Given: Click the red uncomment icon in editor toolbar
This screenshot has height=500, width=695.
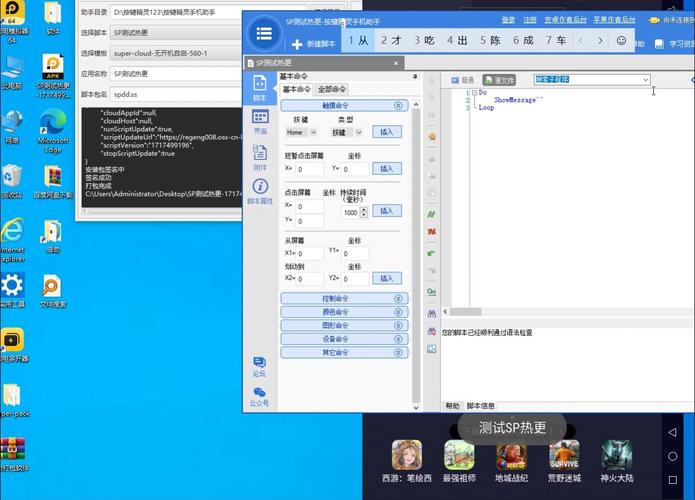Looking at the screenshot, I should click(x=432, y=231).
